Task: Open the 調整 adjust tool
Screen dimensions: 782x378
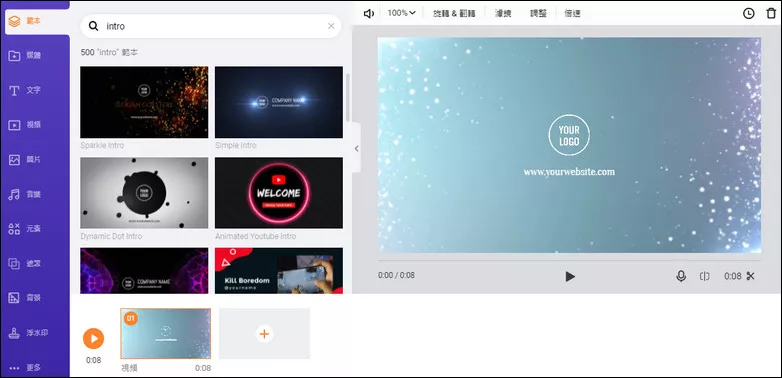Action: point(538,13)
